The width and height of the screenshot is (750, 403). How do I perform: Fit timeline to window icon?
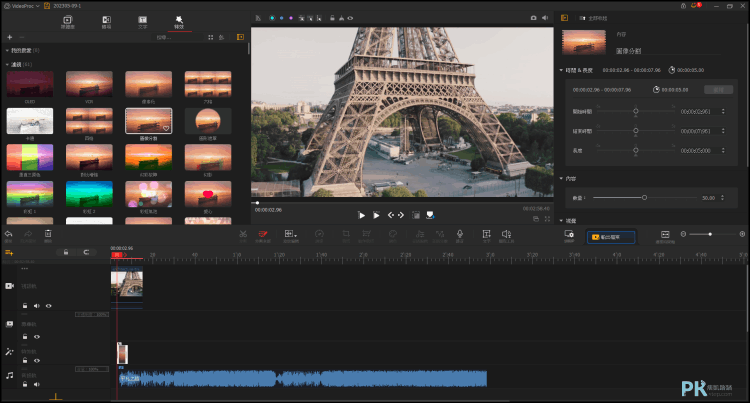coord(665,234)
